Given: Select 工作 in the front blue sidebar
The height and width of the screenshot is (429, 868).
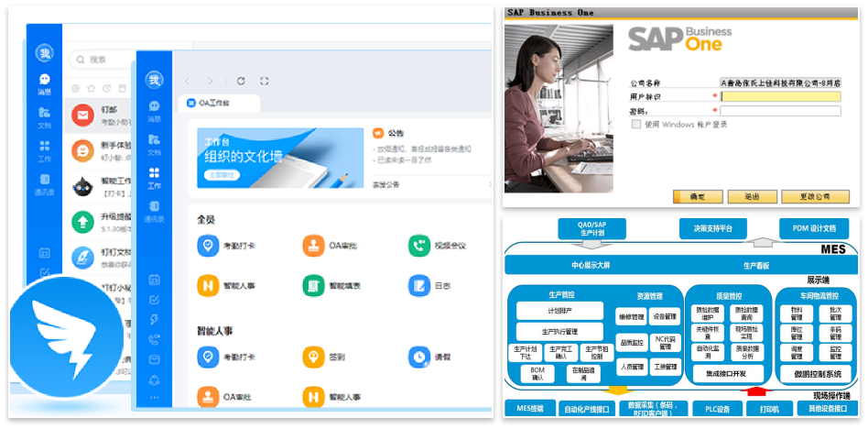Looking at the screenshot, I should [x=154, y=177].
